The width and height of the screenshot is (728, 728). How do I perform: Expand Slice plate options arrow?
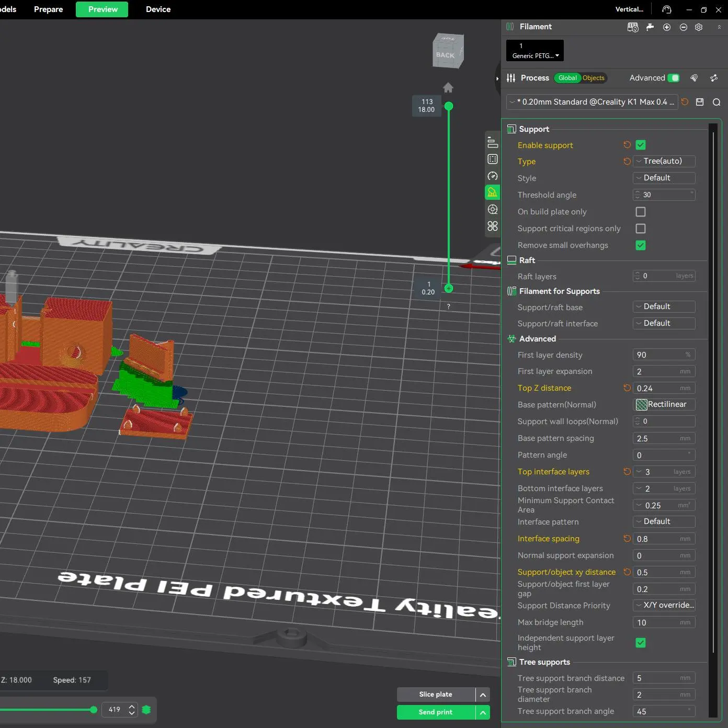click(483, 695)
